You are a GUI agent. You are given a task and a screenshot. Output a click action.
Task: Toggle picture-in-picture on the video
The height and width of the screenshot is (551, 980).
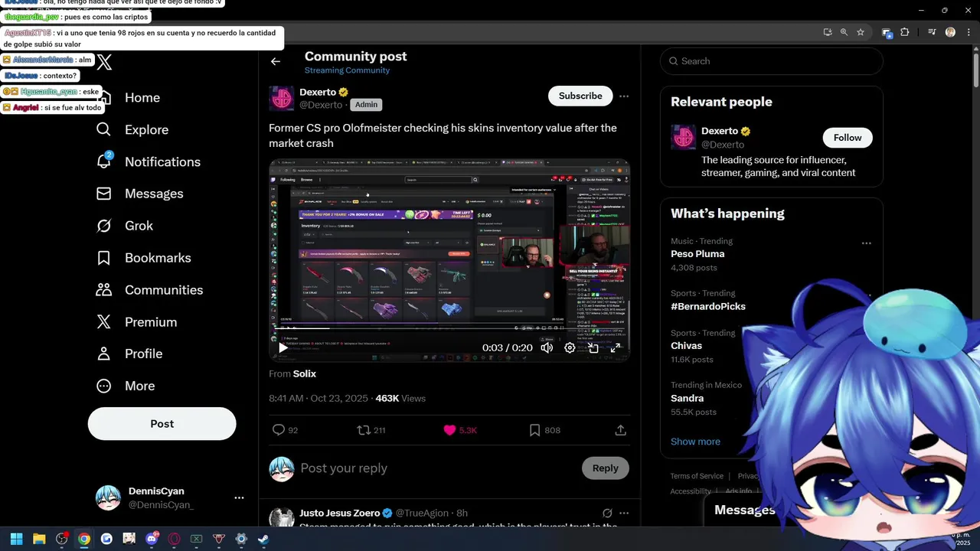(x=593, y=347)
